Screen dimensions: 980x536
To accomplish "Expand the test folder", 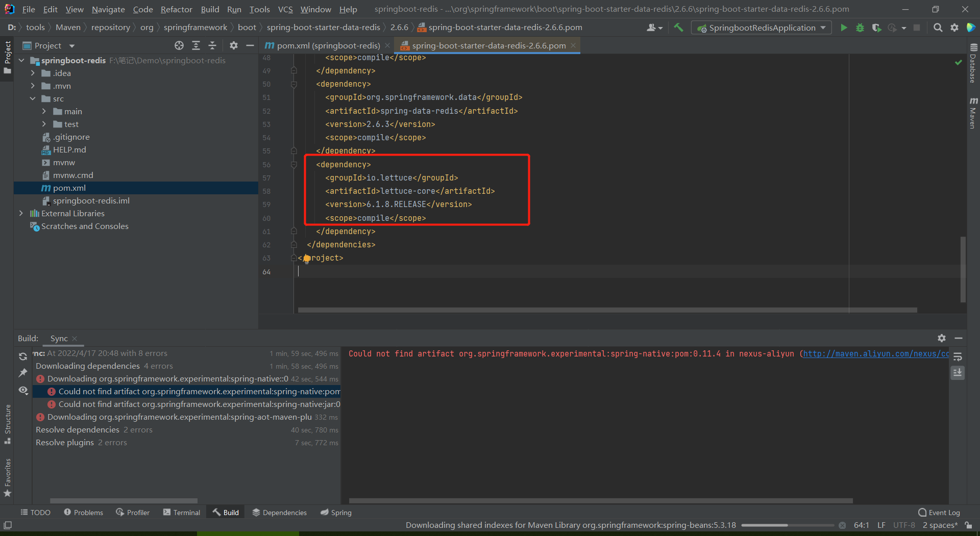I will point(44,124).
